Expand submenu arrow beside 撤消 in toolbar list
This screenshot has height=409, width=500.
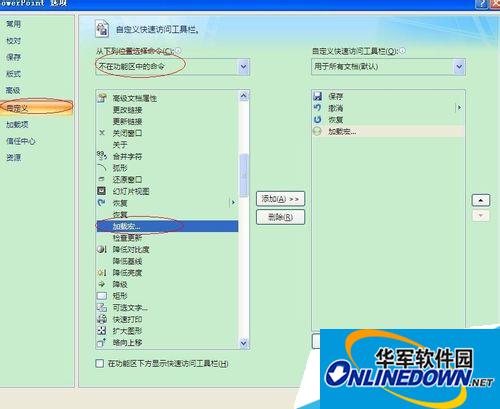coord(459,108)
